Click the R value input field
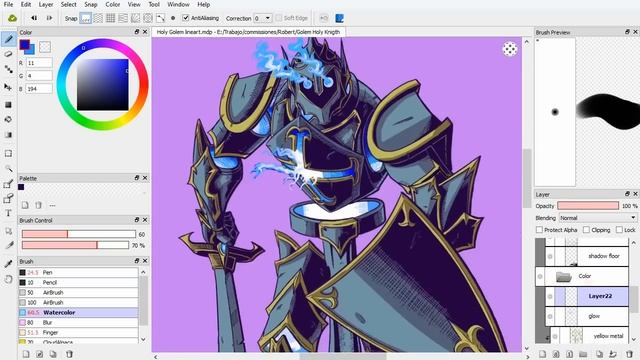Screen dimensions: 640x360 point(39,63)
